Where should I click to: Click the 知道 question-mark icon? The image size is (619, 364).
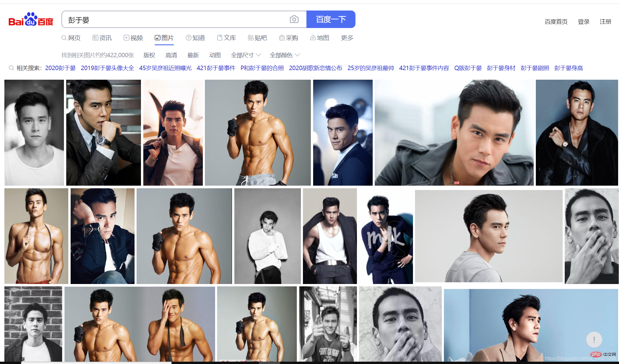click(x=189, y=38)
